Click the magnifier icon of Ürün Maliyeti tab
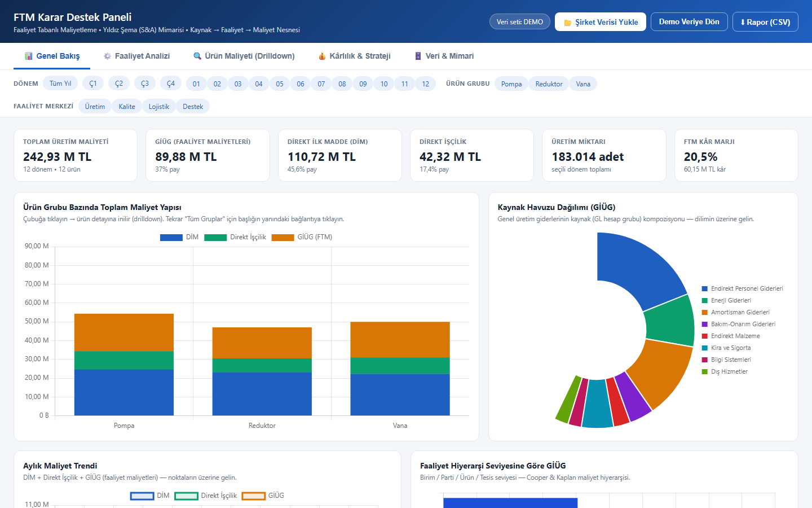 (197, 56)
